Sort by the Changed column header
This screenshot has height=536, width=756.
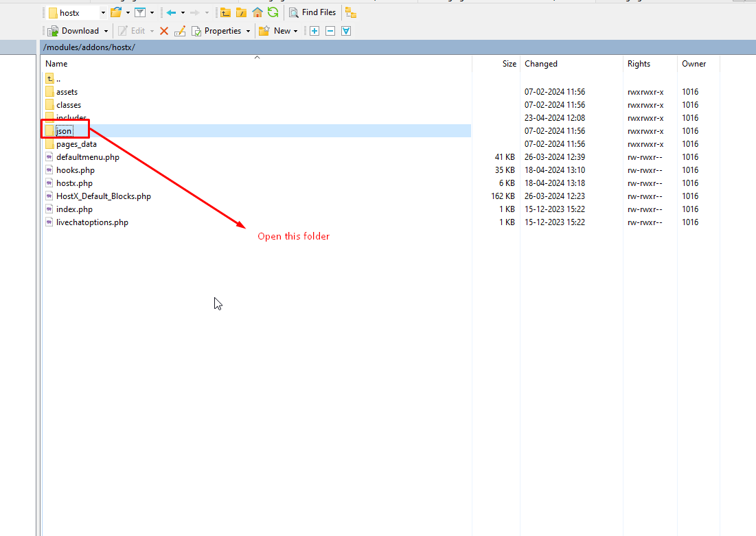(x=541, y=64)
